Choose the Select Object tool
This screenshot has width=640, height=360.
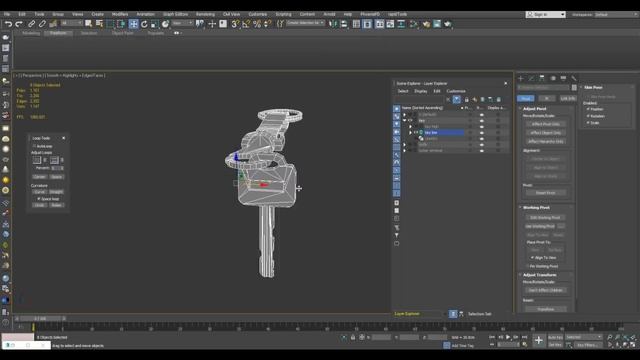click(89, 24)
